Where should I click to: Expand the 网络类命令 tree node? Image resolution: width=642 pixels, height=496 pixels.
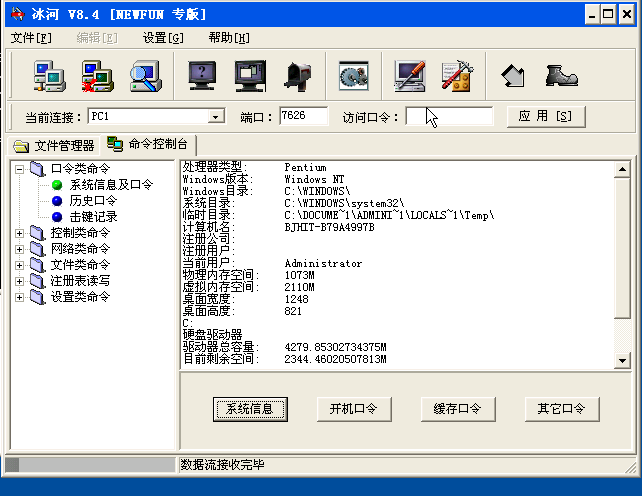pyautogui.click(x=19, y=249)
